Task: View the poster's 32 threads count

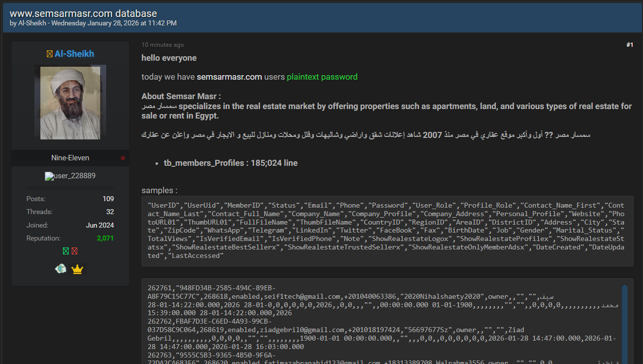Action: pos(110,212)
